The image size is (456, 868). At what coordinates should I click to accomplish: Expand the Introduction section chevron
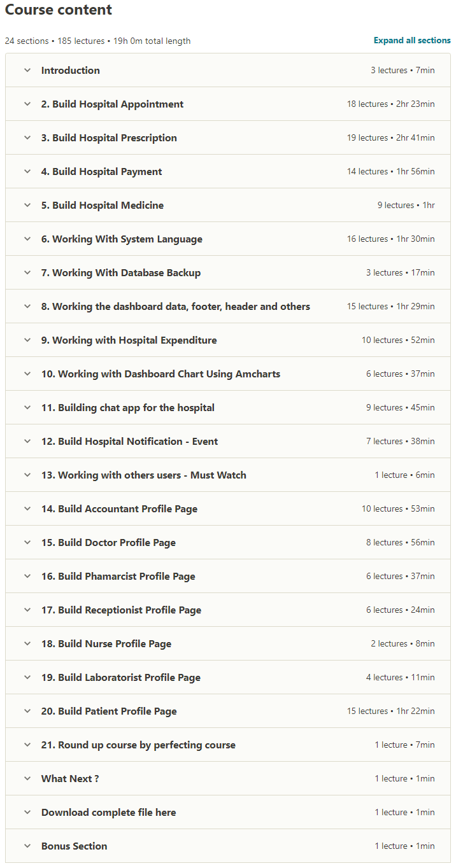pos(27,71)
